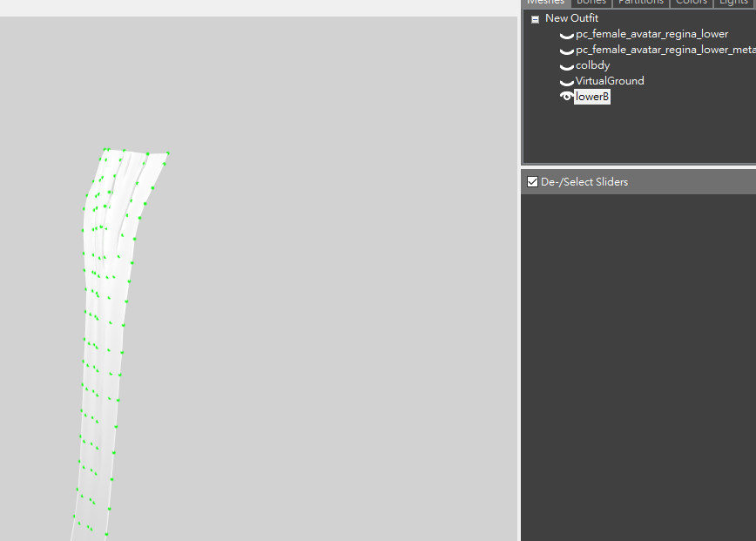This screenshot has height=541, width=756.
Task: Select the pc_female_avatar_regina_lower_meta mesh name
Action: click(665, 50)
